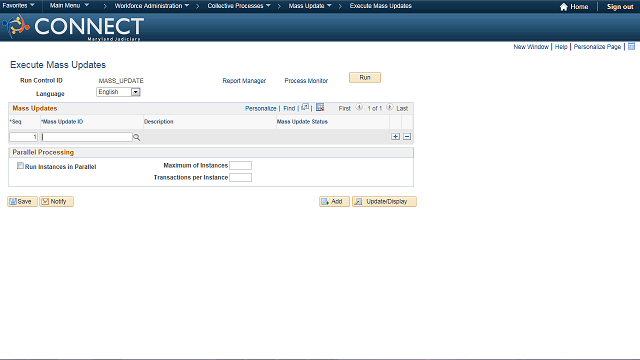The width and height of the screenshot is (640, 360).
Task: Click Sign out
Action: [620, 7]
